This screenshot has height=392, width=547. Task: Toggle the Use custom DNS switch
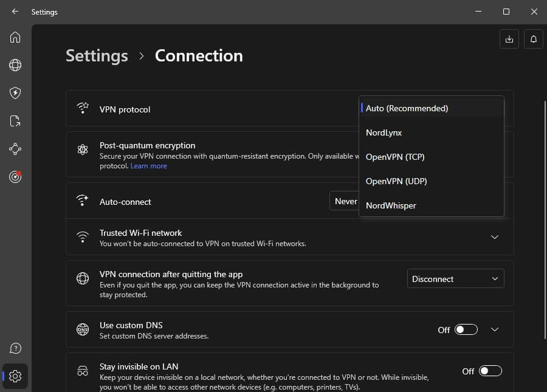(466, 329)
